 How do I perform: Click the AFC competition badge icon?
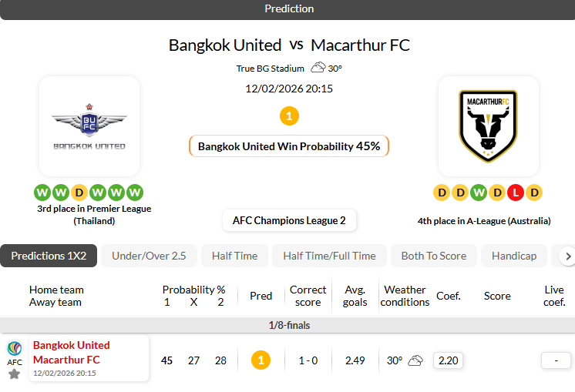(15, 348)
